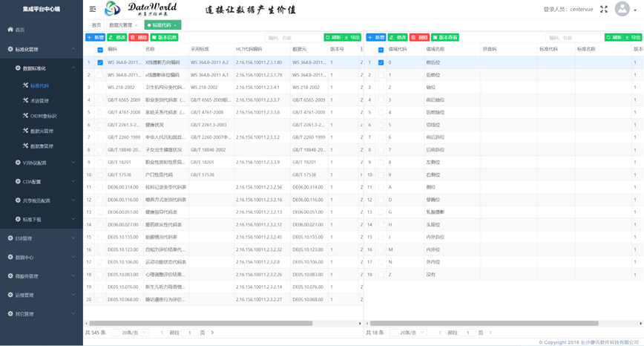Click the tool icon beside 标准代码

(x=25, y=85)
